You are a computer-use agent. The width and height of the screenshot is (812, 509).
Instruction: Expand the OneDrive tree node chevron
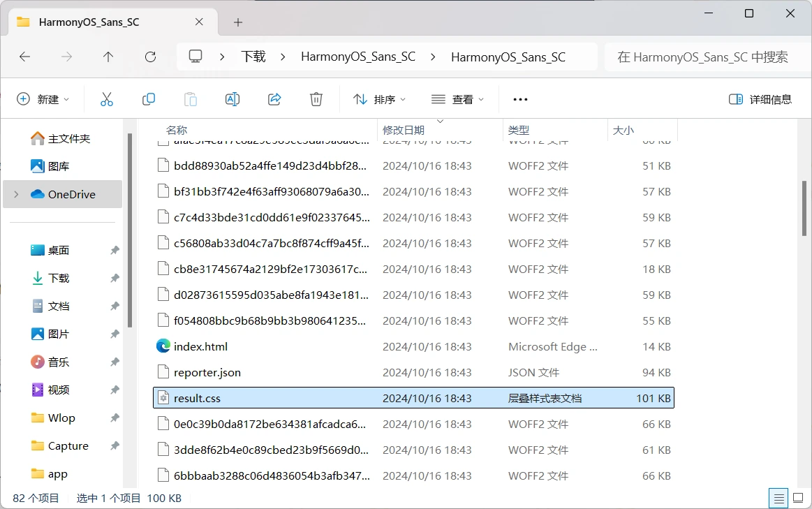16,194
